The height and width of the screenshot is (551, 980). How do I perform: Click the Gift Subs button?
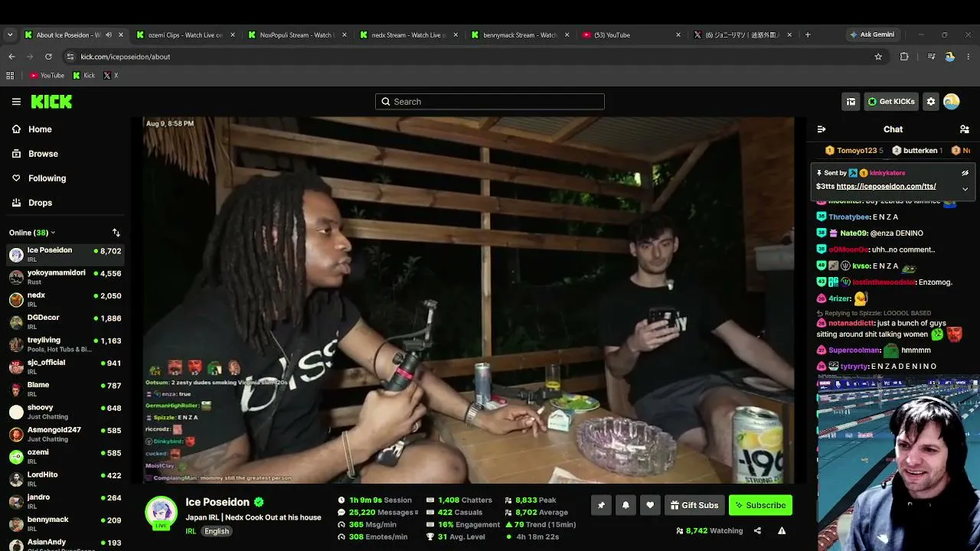point(694,505)
